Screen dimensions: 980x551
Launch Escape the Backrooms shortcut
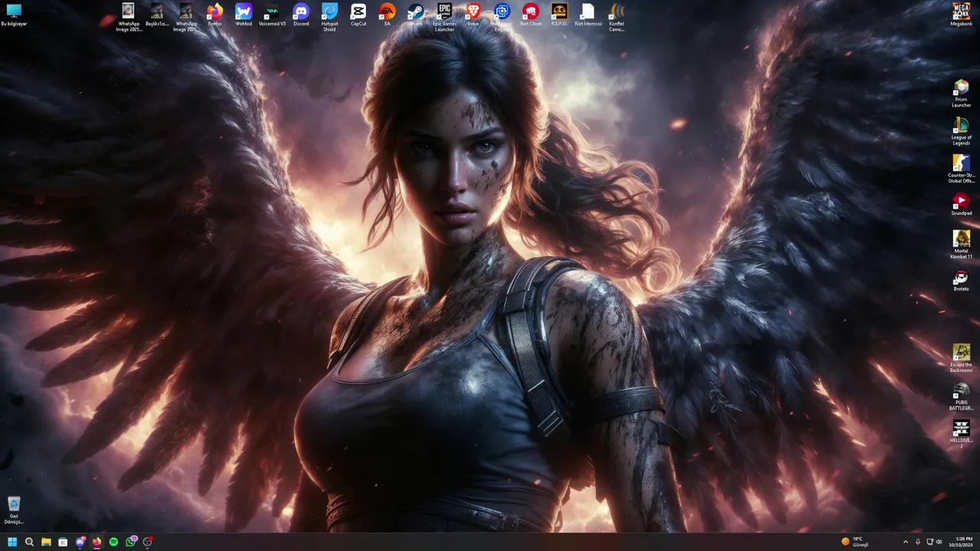(961, 358)
